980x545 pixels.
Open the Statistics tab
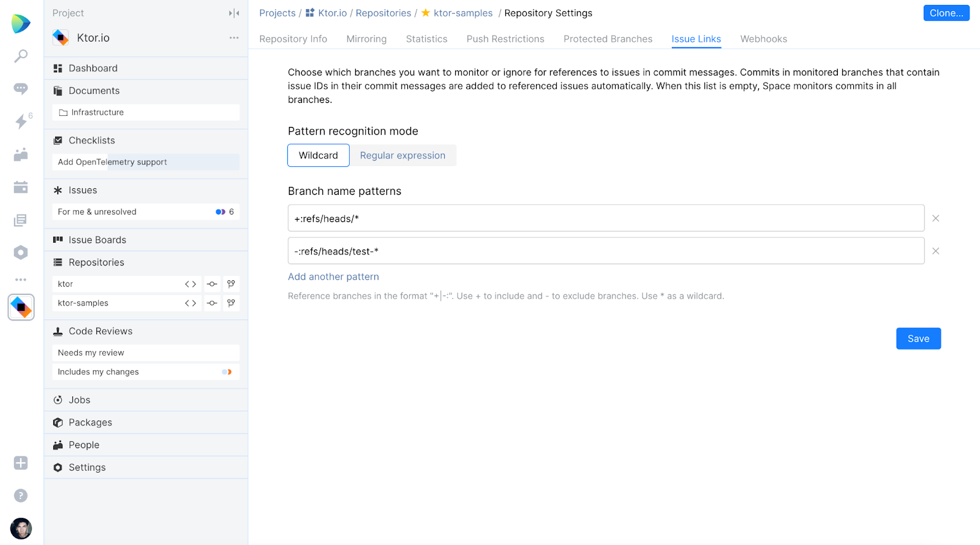[427, 39]
